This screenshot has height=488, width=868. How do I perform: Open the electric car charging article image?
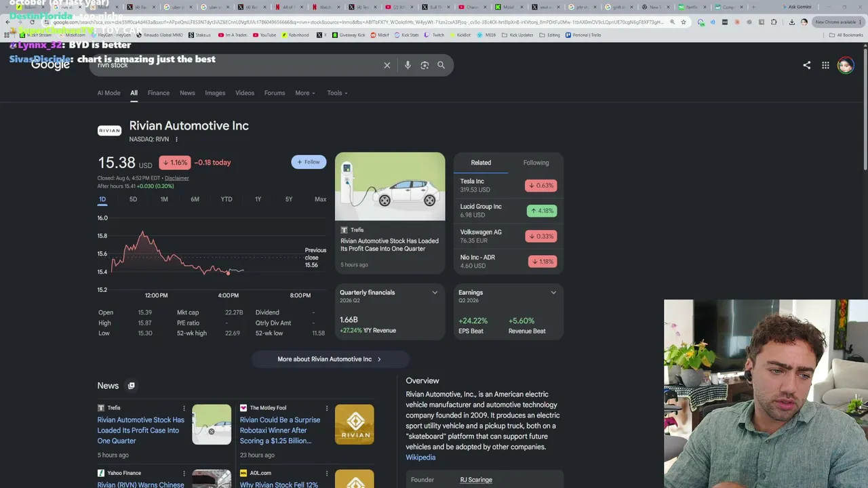tap(390, 186)
